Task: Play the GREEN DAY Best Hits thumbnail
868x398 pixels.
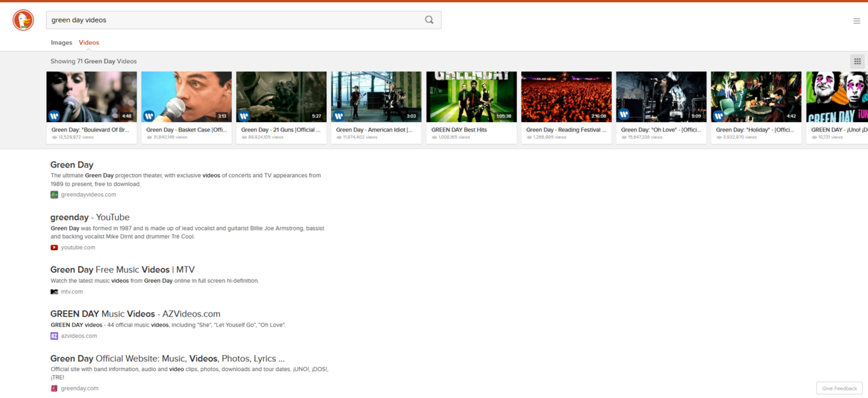Action: click(x=471, y=97)
